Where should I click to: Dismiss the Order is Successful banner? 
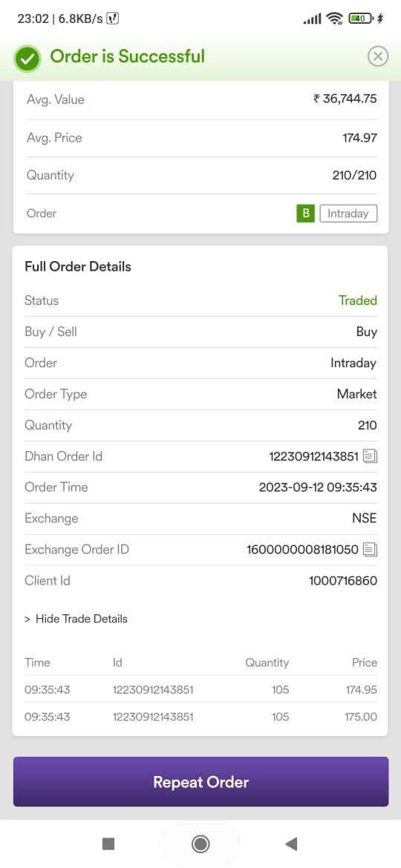click(x=378, y=56)
